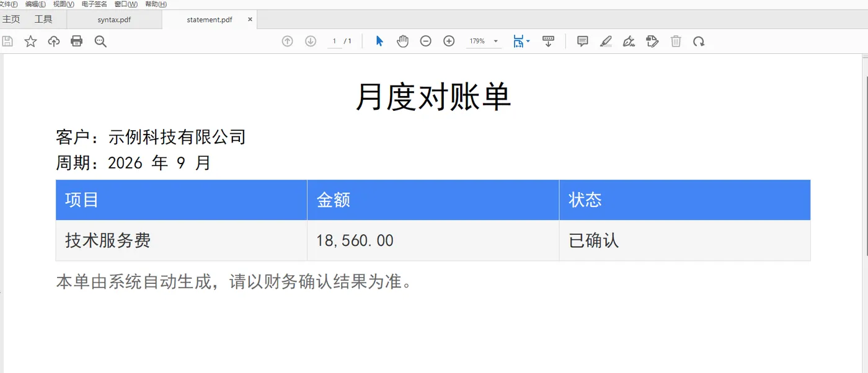
Task: Switch to the syntax.pdf tab
Action: 114,19
